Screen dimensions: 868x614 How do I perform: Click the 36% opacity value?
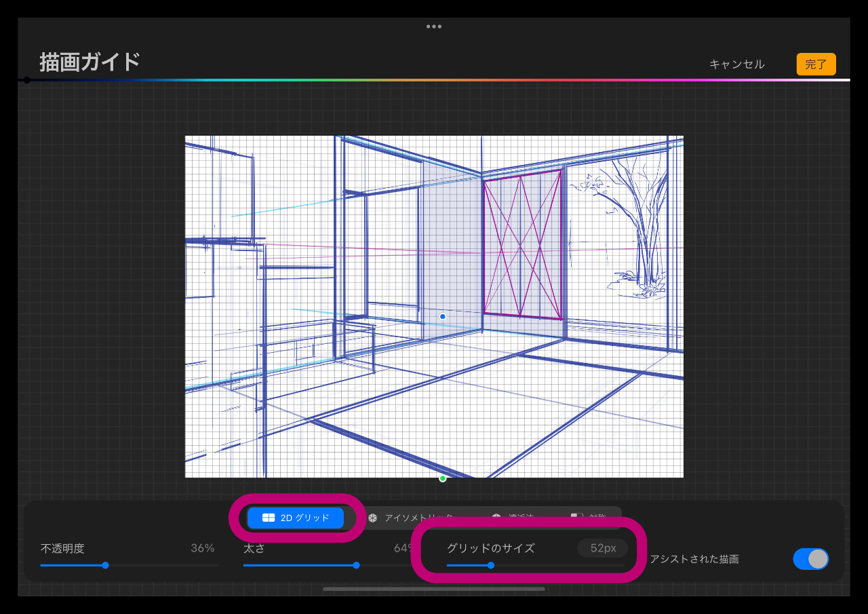point(203,548)
